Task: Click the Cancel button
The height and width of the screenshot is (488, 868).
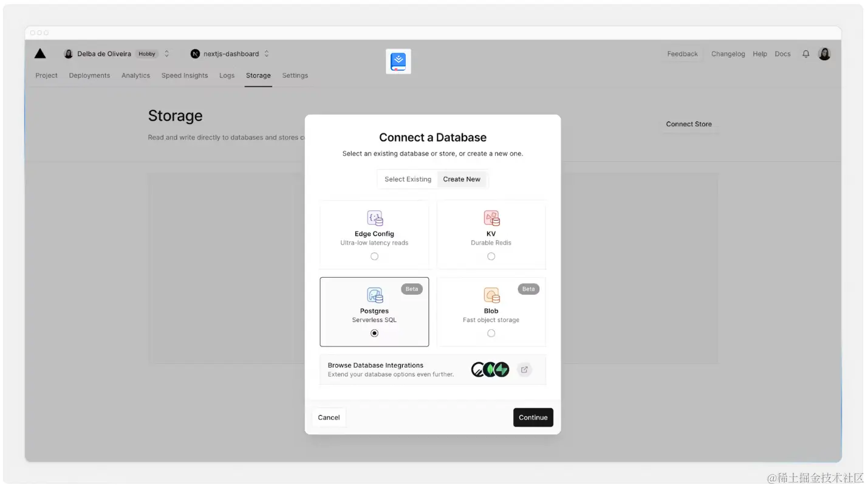Action: click(x=329, y=418)
